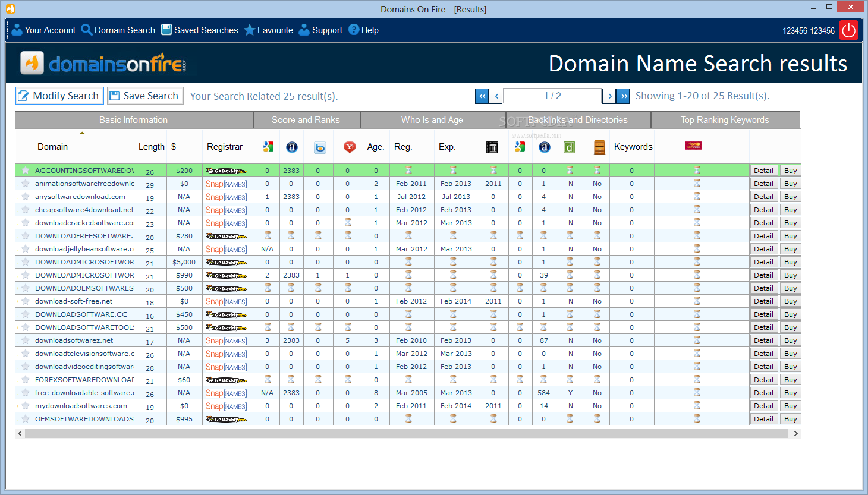Toggle favourite star for anysoftwaredownload.com
Viewport: 868px width, 495px height.
(26, 197)
